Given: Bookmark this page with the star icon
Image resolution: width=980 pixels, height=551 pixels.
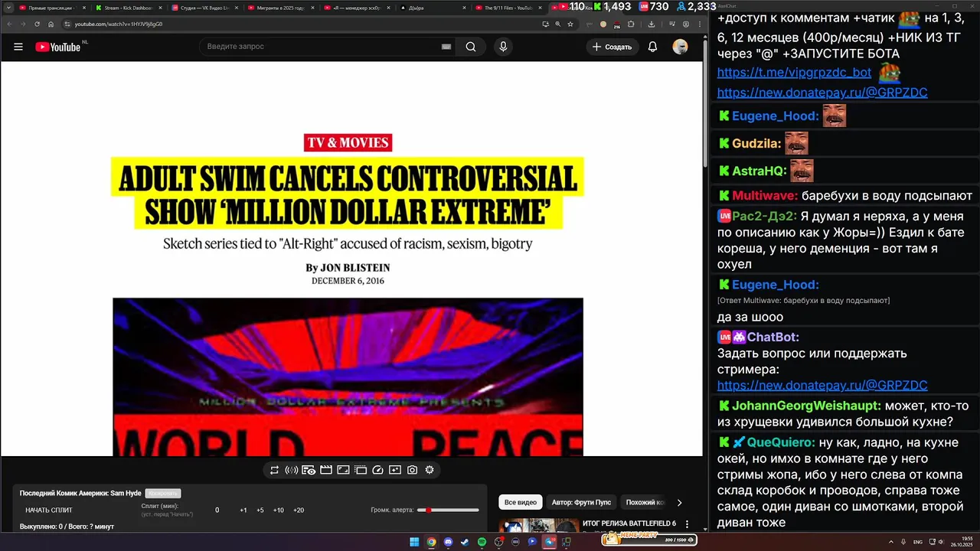Looking at the screenshot, I should coord(570,24).
